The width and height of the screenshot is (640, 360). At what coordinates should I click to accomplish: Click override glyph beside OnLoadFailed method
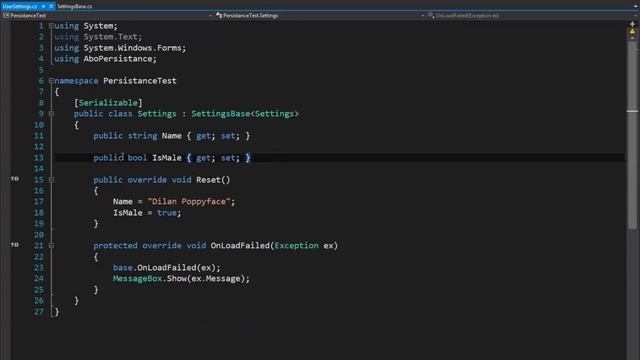[x=15, y=244]
